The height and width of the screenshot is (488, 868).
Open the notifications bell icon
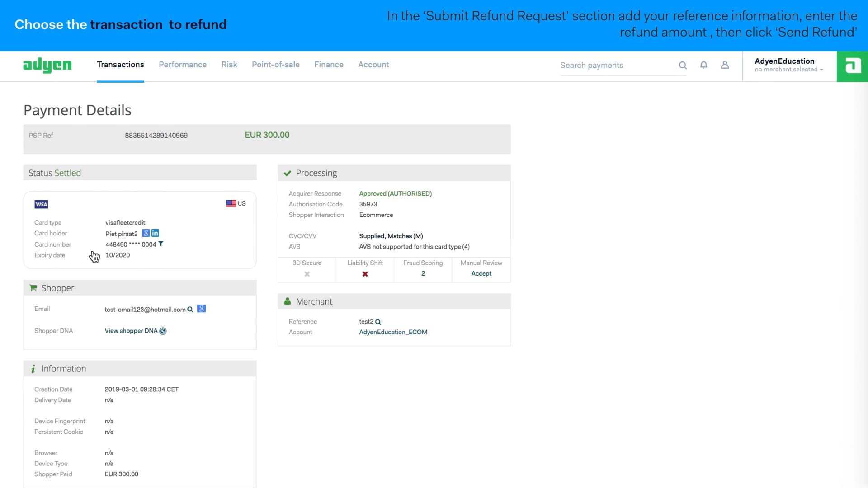[703, 65]
